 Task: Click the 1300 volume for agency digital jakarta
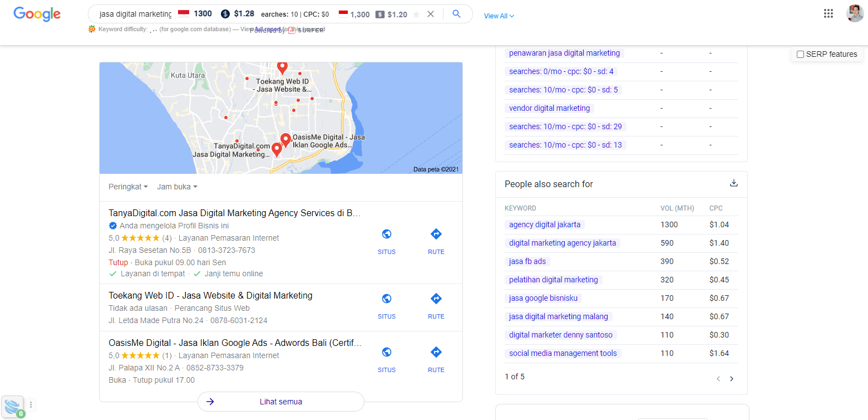pos(669,224)
